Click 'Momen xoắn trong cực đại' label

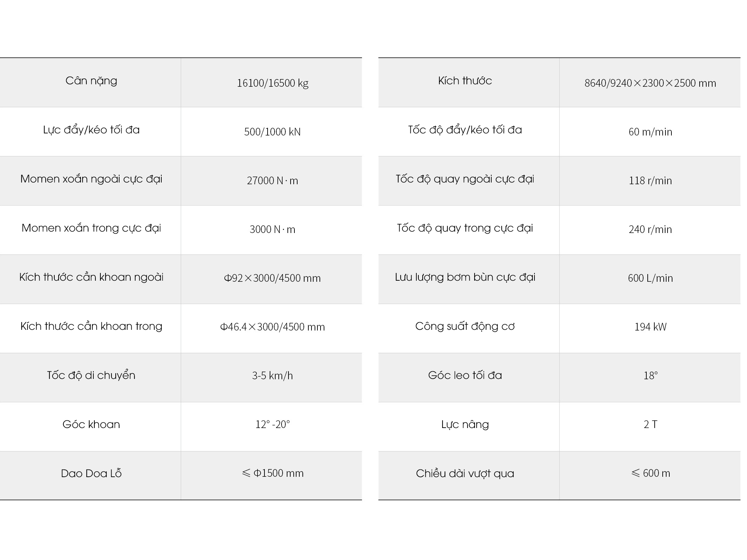coord(91,228)
